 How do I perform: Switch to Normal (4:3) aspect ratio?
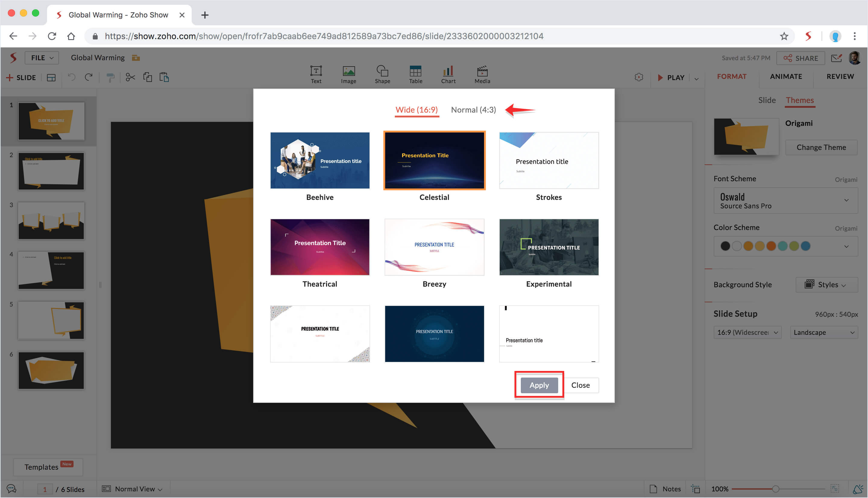[473, 110]
